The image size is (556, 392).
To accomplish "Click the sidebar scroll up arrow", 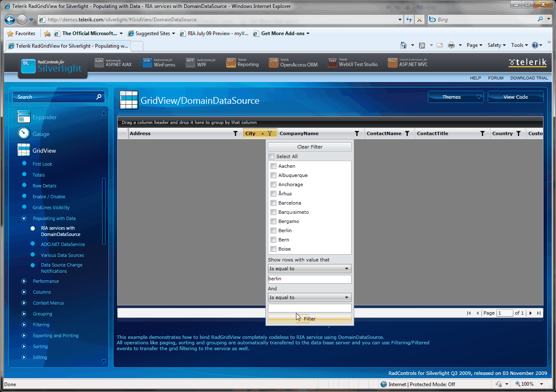I will [104, 113].
